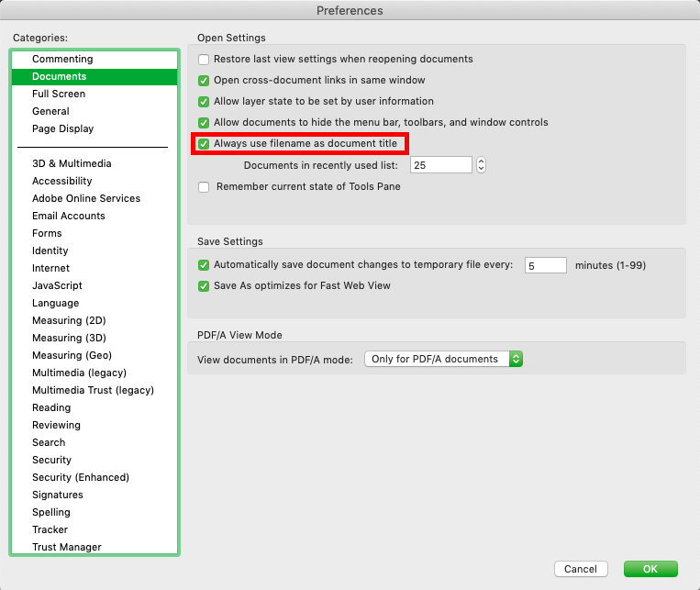Image resolution: width=700 pixels, height=590 pixels.
Task: Select Page Display in categories list
Action: [x=62, y=129]
